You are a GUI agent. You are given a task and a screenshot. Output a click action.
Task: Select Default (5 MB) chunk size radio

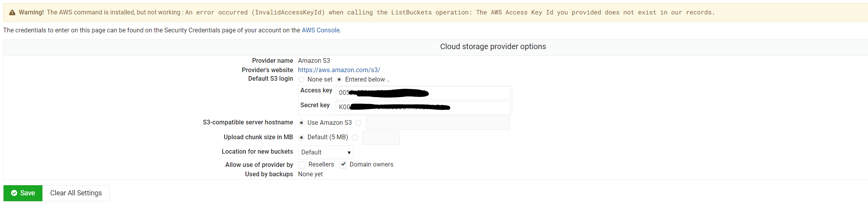[302, 137]
